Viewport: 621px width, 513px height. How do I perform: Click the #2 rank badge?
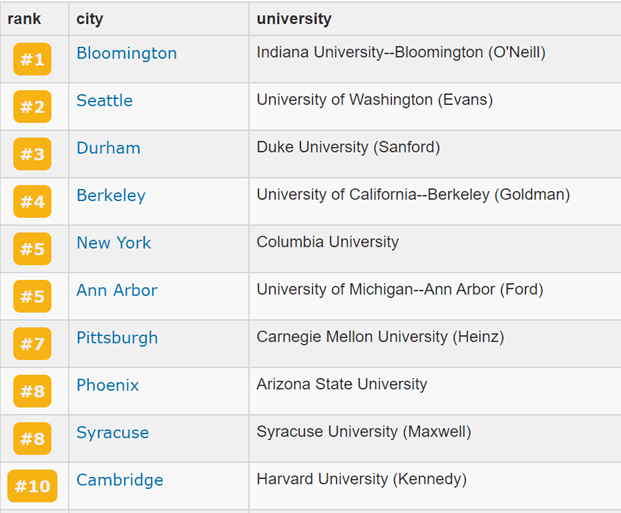[x=32, y=107]
